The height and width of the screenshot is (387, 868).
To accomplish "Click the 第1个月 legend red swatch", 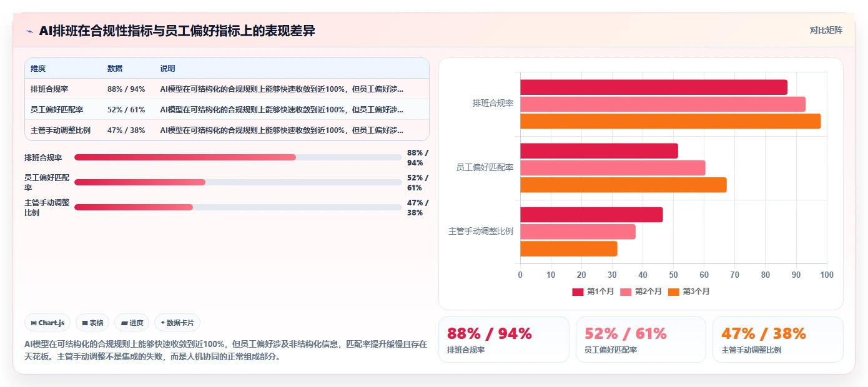I will (578, 291).
